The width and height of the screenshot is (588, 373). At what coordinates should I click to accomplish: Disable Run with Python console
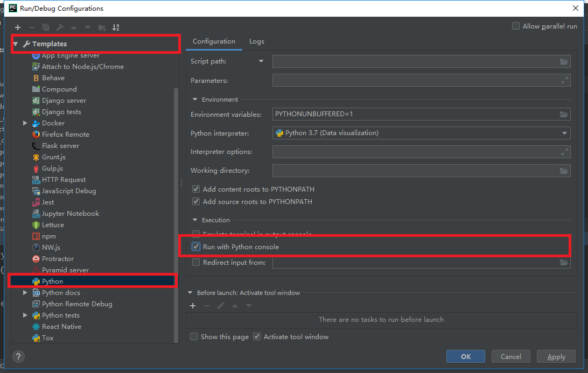tap(196, 247)
